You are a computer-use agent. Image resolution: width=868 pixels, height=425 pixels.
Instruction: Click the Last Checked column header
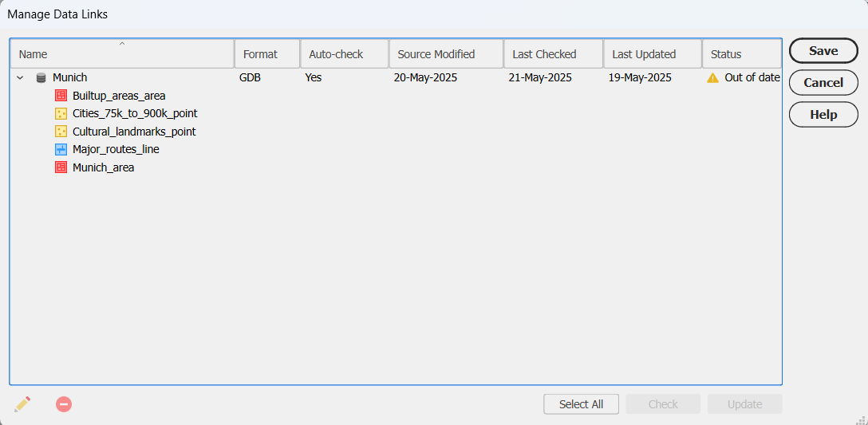coord(553,53)
